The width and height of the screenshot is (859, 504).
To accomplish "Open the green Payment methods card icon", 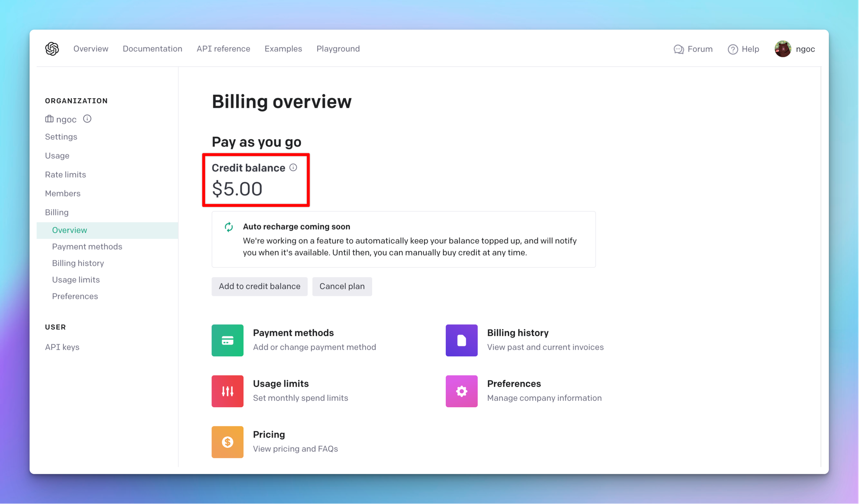I will click(227, 340).
